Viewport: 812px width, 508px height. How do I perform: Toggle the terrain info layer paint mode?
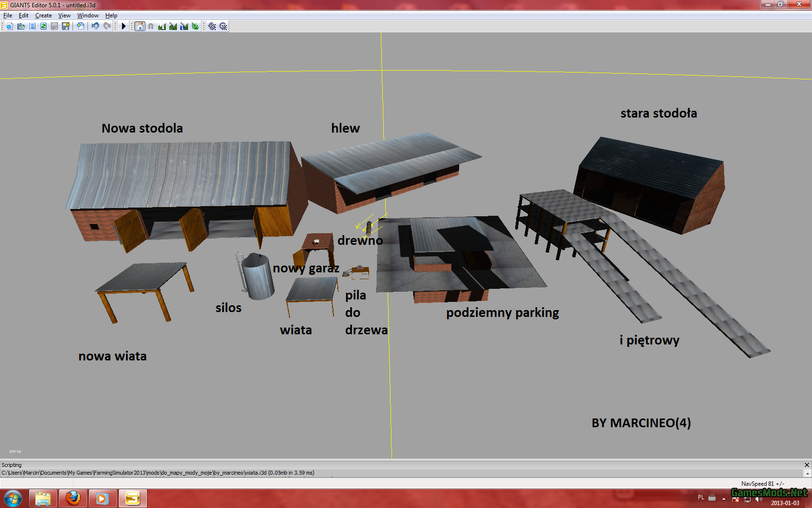tap(184, 26)
